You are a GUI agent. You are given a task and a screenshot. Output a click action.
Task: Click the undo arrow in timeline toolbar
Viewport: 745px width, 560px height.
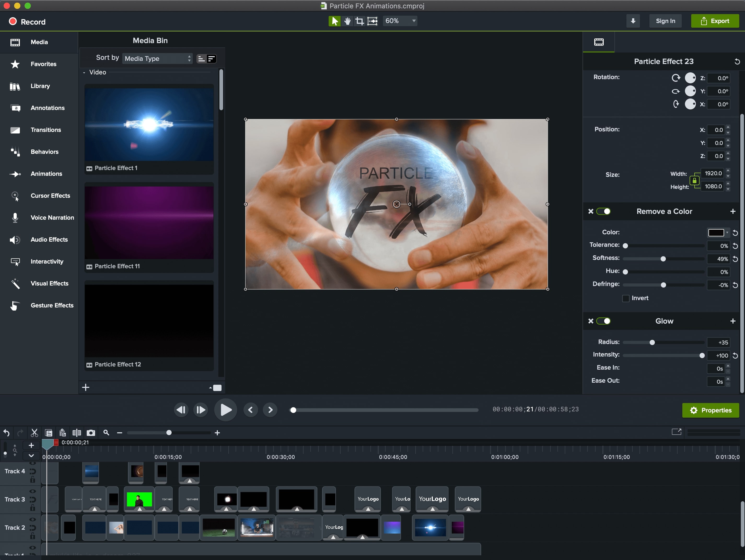[6, 433]
